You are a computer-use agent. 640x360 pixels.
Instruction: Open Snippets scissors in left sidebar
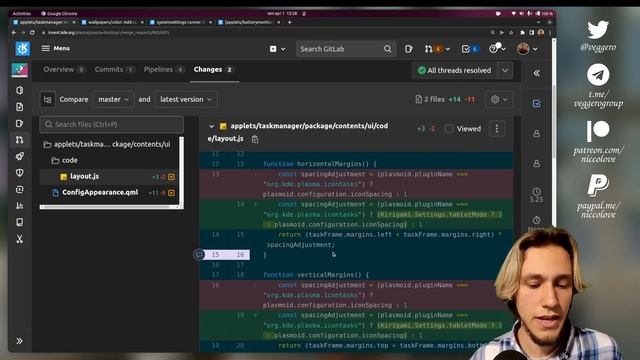click(x=20, y=239)
